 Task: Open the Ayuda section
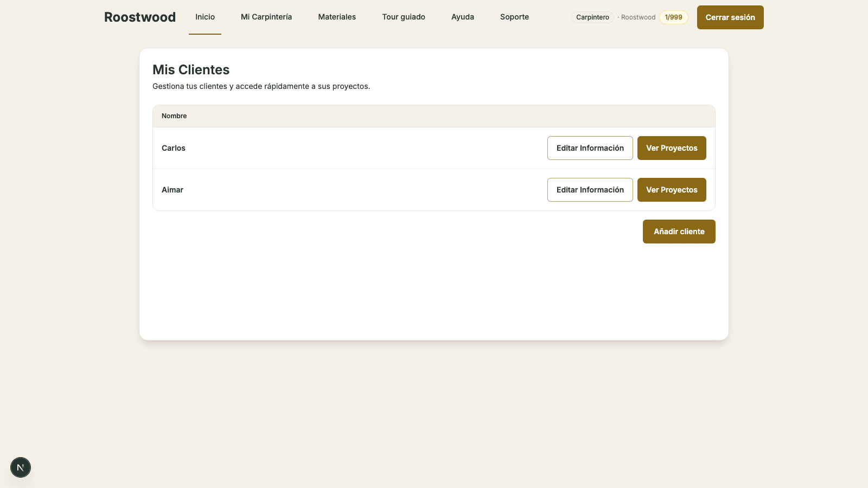point(463,17)
